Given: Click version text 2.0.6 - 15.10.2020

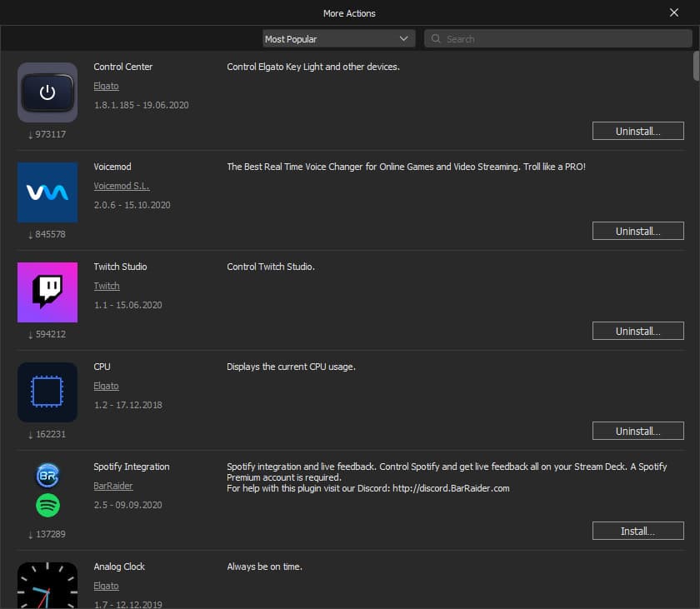Looking at the screenshot, I should [132, 205].
